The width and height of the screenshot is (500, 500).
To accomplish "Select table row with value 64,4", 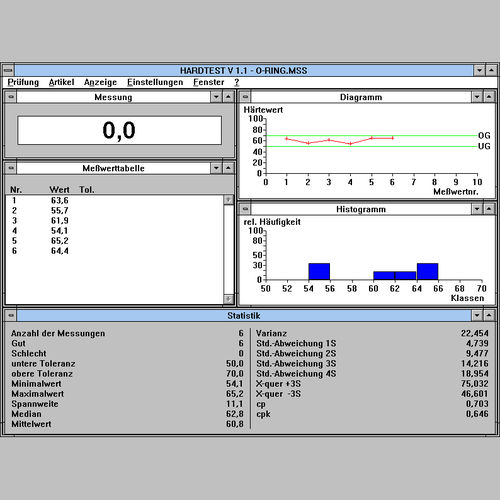I will pyautogui.click(x=115, y=251).
